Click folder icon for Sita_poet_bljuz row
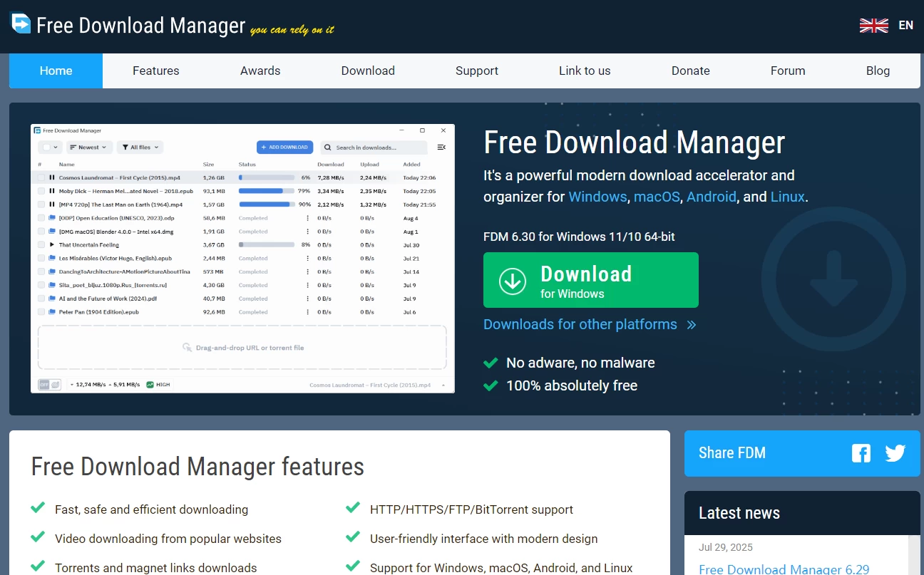Screen dimensions: 924x575 point(52,285)
